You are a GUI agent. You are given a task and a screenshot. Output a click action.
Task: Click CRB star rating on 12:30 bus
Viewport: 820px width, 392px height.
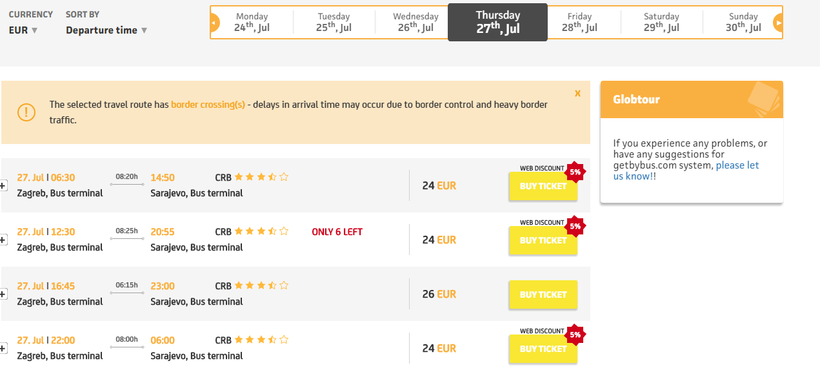pos(261,231)
